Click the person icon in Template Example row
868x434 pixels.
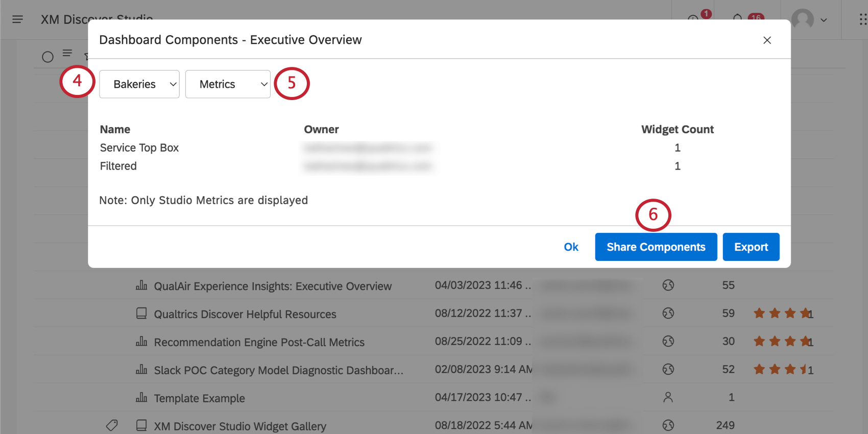(668, 397)
